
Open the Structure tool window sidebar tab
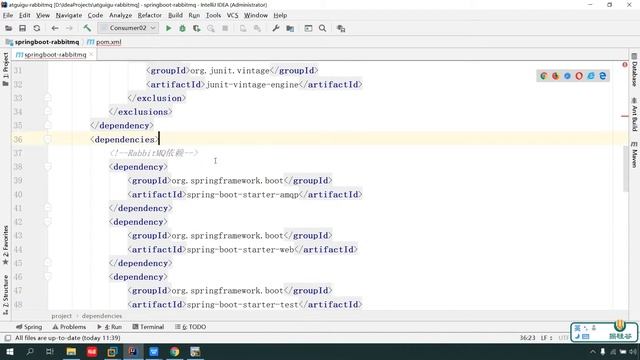click(5, 294)
